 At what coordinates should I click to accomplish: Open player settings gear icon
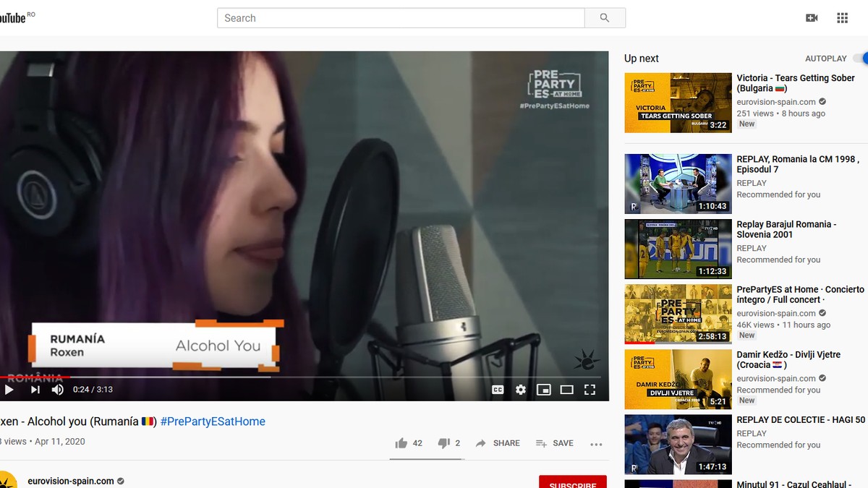pyautogui.click(x=521, y=390)
